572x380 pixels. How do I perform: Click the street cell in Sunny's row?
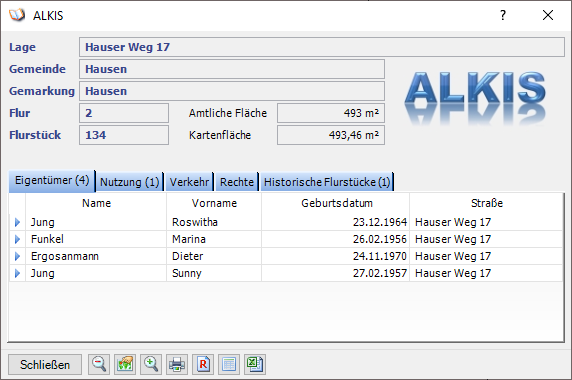[x=486, y=273]
